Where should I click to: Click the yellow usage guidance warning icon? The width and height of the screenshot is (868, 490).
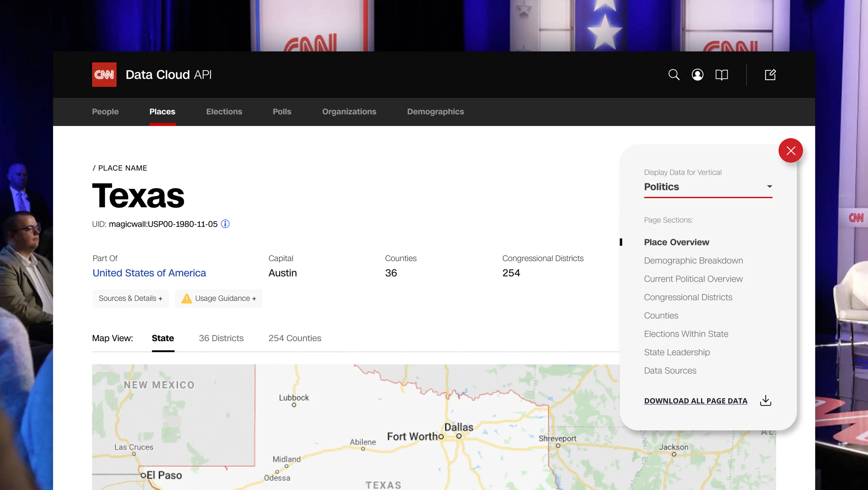[186, 298]
